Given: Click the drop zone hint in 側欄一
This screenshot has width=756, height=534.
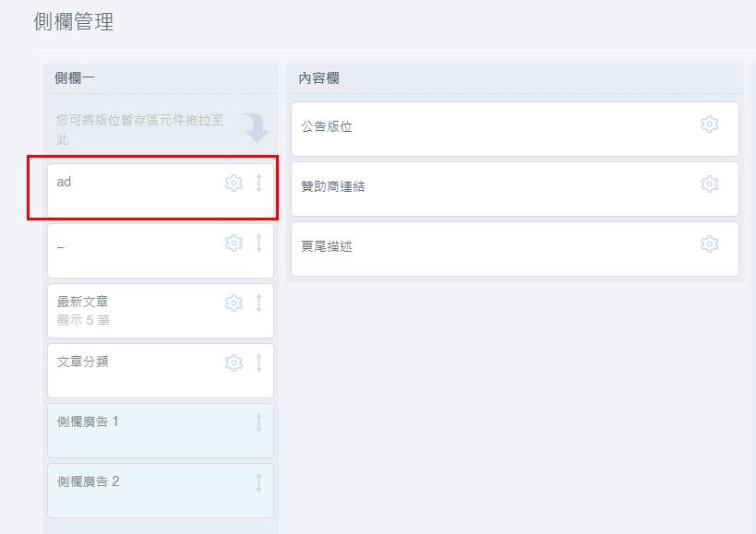Looking at the screenshot, I should [x=161, y=129].
